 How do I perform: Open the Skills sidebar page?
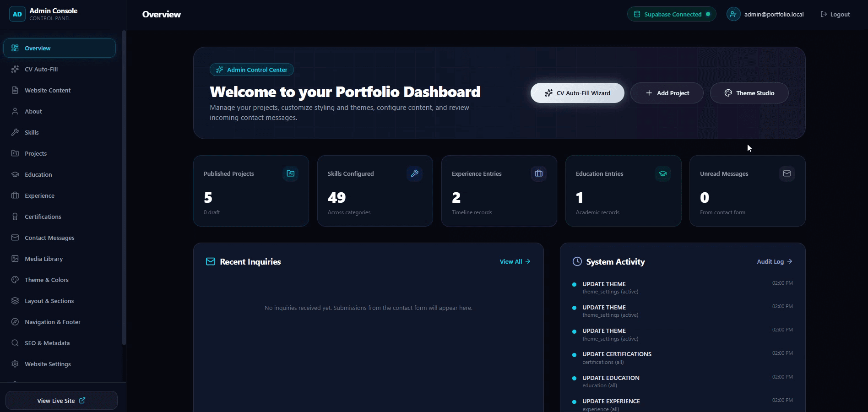(x=60, y=132)
